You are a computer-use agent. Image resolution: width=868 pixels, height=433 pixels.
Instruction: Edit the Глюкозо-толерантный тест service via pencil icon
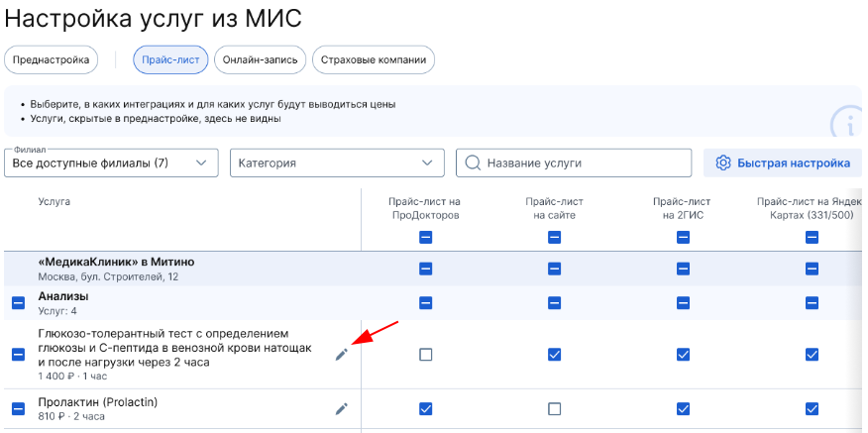(x=342, y=355)
